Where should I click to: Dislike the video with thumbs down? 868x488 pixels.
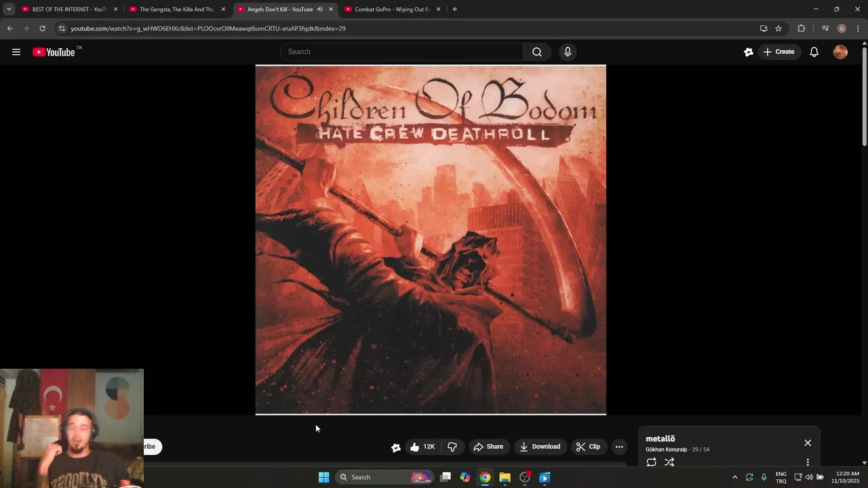pos(452,447)
